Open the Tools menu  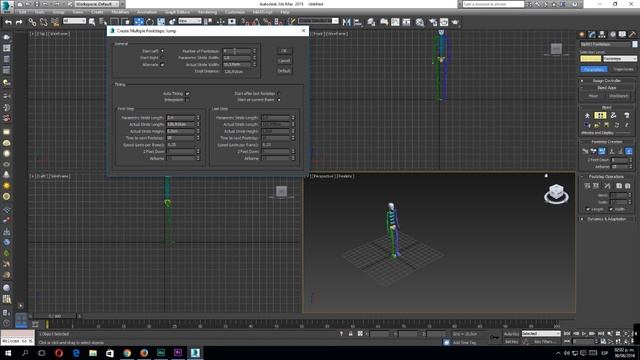pos(40,12)
